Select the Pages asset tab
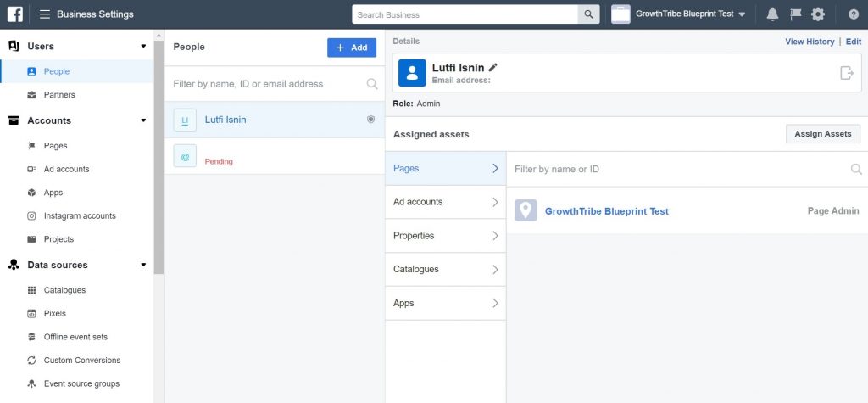Screen dimensions: 868x403 coord(446,169)
